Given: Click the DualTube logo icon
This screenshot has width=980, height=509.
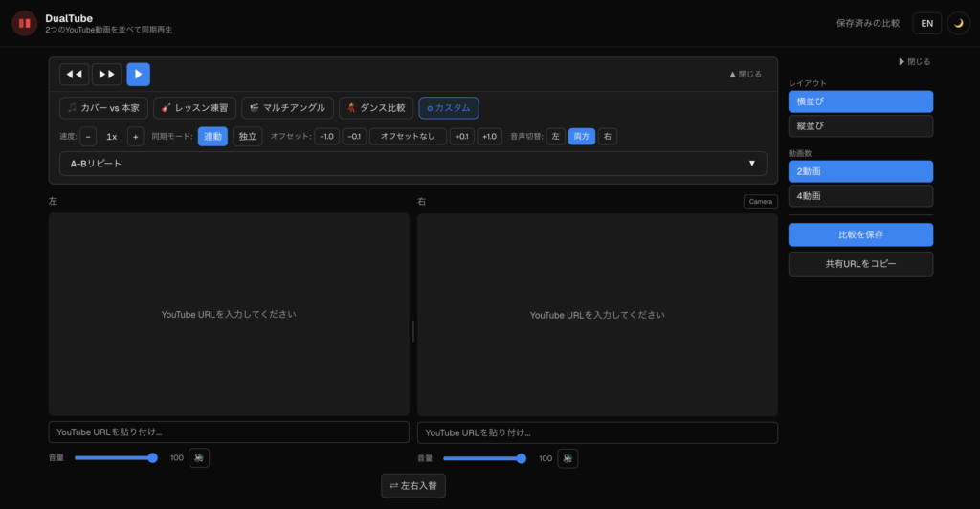Looking at the screenshot, I should click(25, 23).
